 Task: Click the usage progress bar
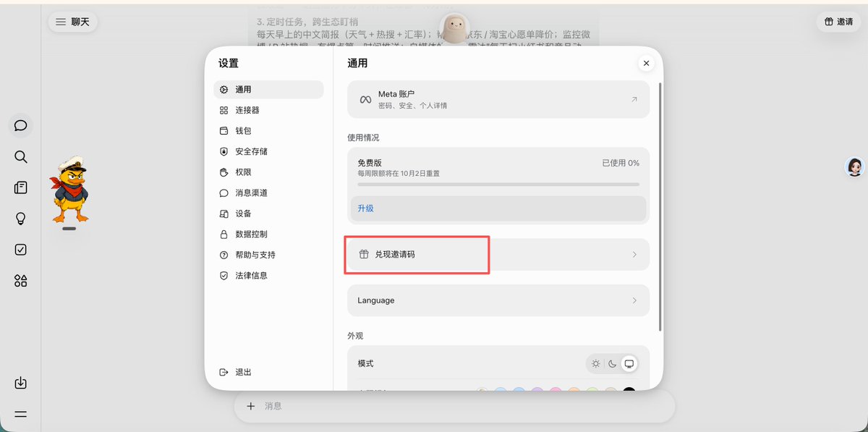(x=498, y=185)
